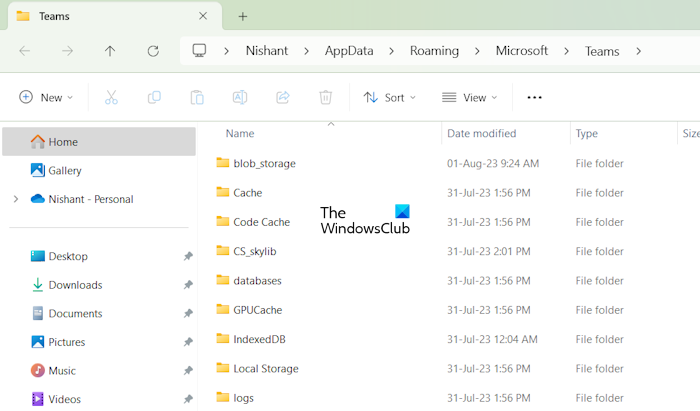This screenshot has width=700, height=411.
Task: Select the blob_storage folder
Action: click(264, 163)
